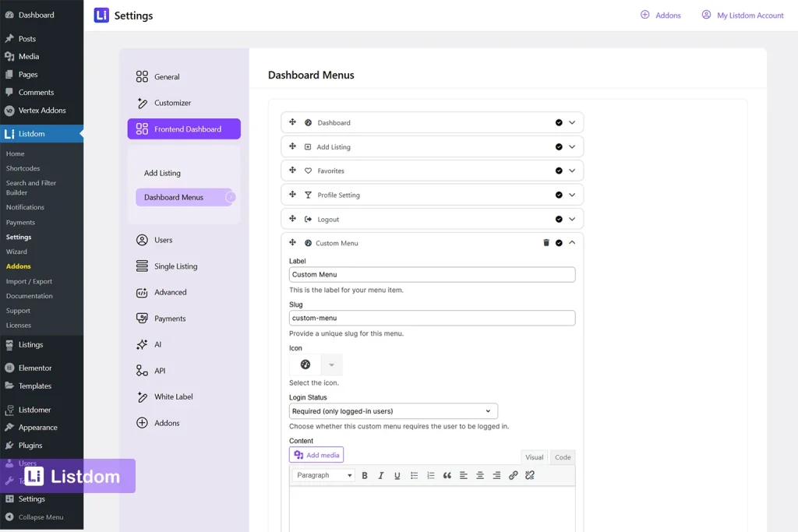
Task: Open the Addons link in top bar
Action: point(661,16)
